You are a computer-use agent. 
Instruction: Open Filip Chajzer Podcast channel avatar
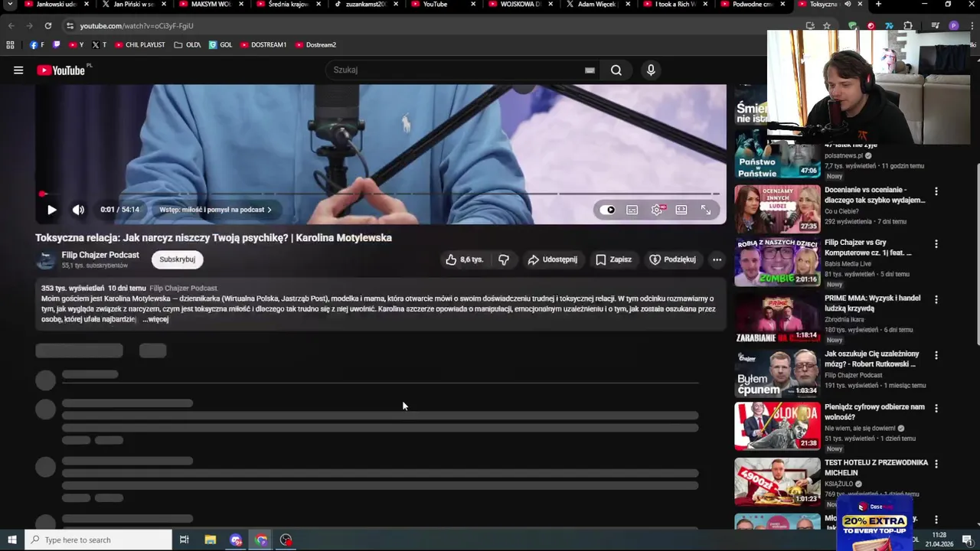[x=46, y=259]
